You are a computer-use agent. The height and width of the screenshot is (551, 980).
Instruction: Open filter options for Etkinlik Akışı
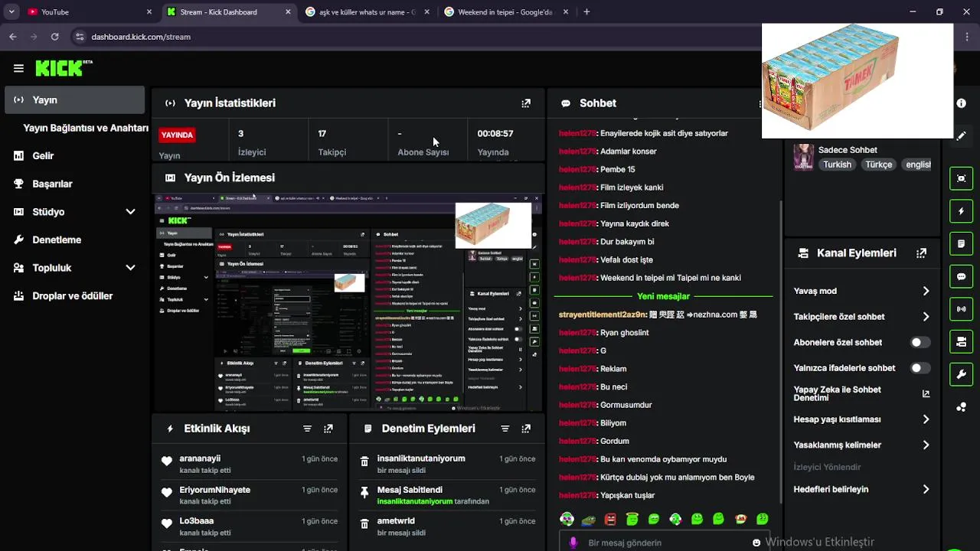click(x=307, y=429)
